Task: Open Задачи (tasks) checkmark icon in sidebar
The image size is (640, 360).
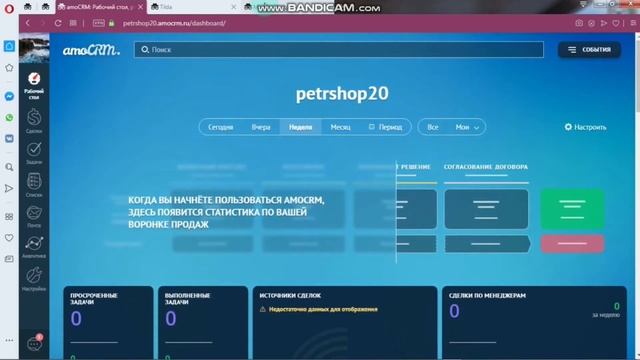Action: (34, 153)
